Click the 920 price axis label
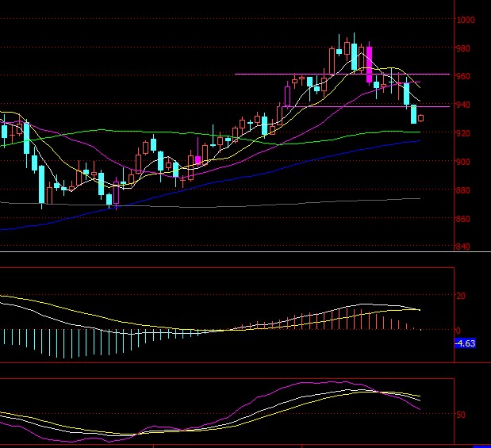The height and width of the screenshot is (448, 491). tap(463, 133)
